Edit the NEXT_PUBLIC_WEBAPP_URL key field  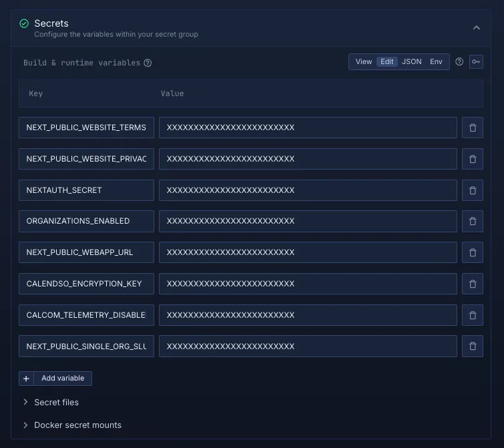[87, 252]
